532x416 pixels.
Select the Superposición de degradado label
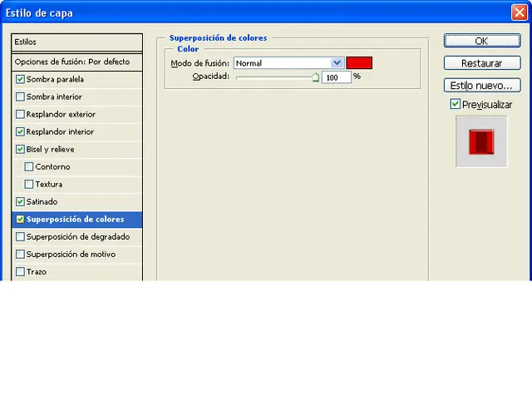(78, 236)
